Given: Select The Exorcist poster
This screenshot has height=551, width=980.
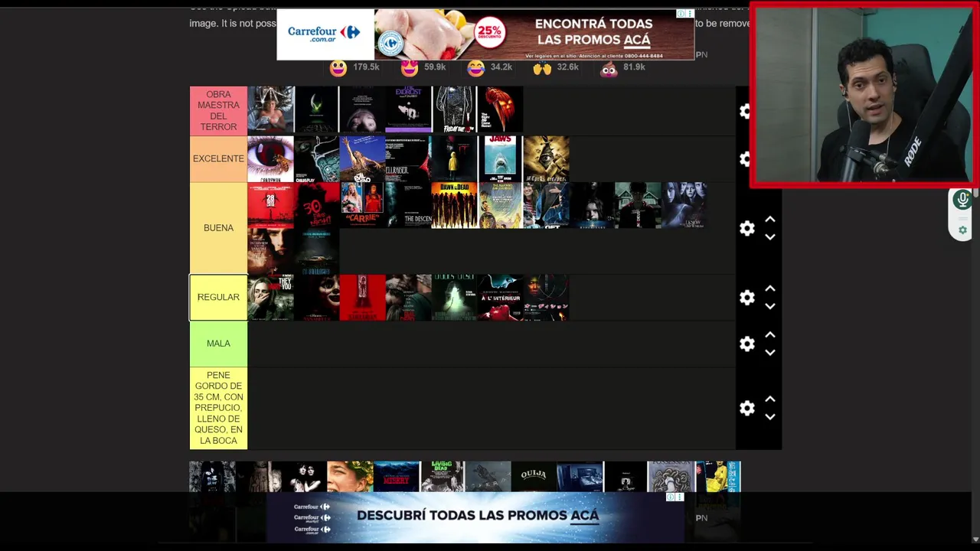Looking at the screenshot, I should point(408,109).
